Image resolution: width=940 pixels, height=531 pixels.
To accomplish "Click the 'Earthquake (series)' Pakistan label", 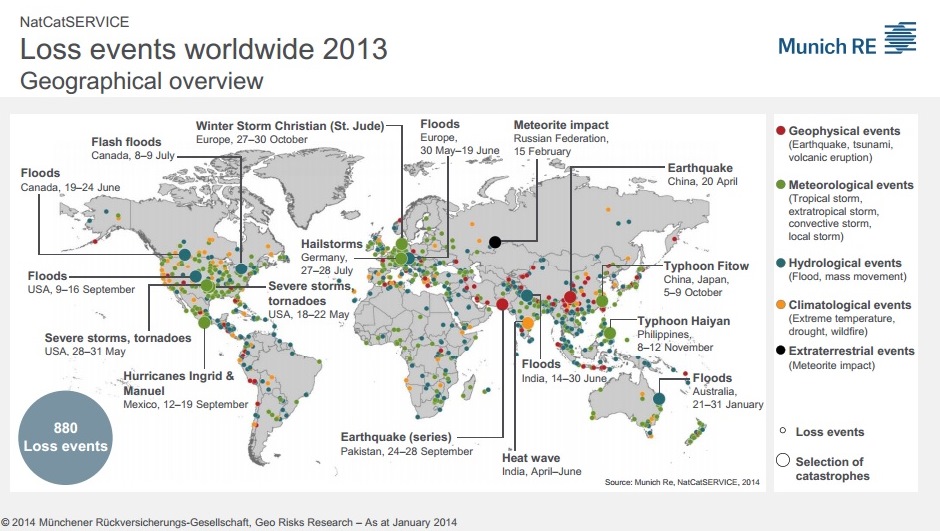I will (396, 437).
